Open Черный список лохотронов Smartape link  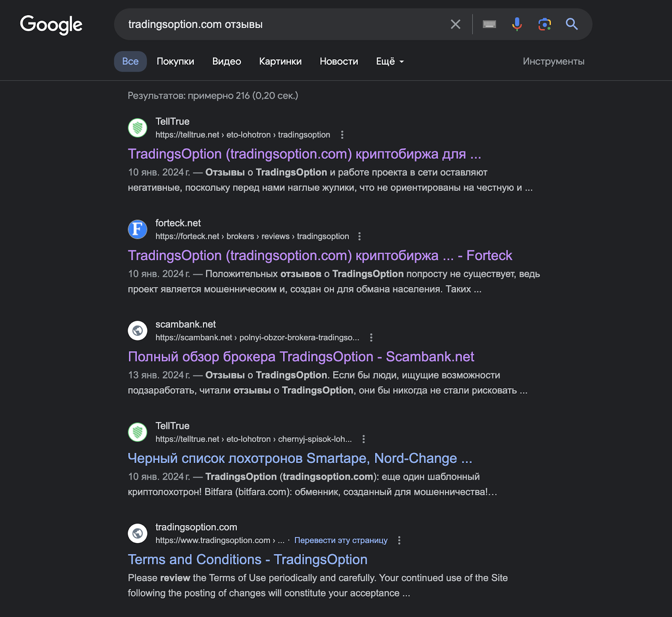[300, 458]
